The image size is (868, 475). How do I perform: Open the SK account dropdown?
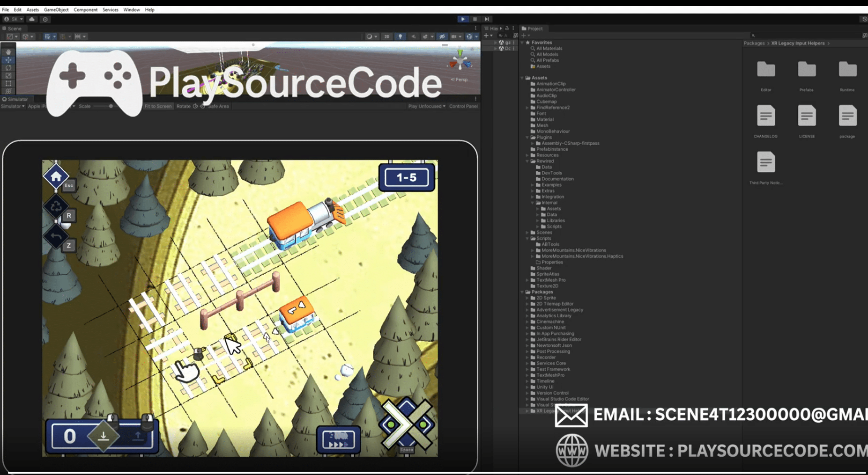click(x=14, y=19)
